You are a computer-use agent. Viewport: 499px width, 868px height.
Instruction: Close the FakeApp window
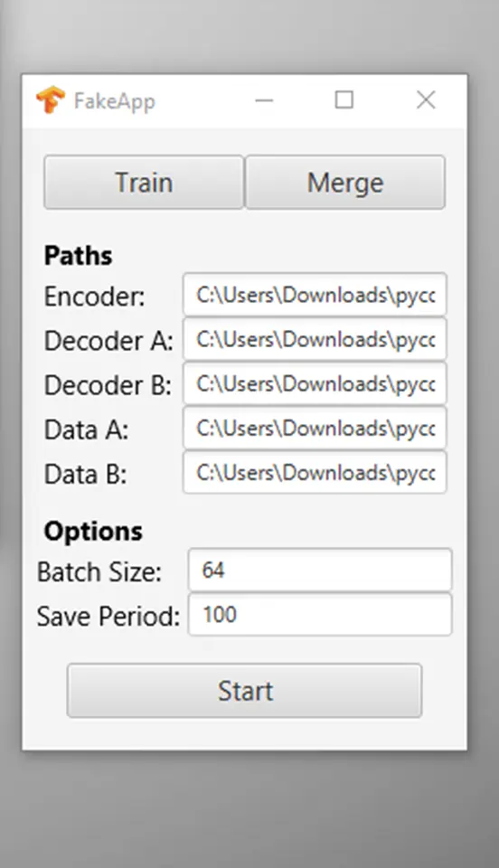click(426, 100)
